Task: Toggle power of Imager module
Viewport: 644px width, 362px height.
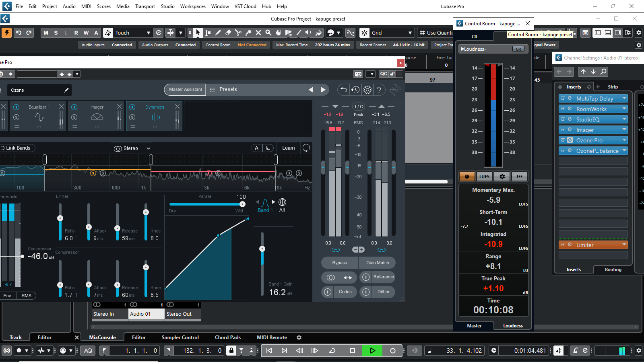Action: point(74,107)
